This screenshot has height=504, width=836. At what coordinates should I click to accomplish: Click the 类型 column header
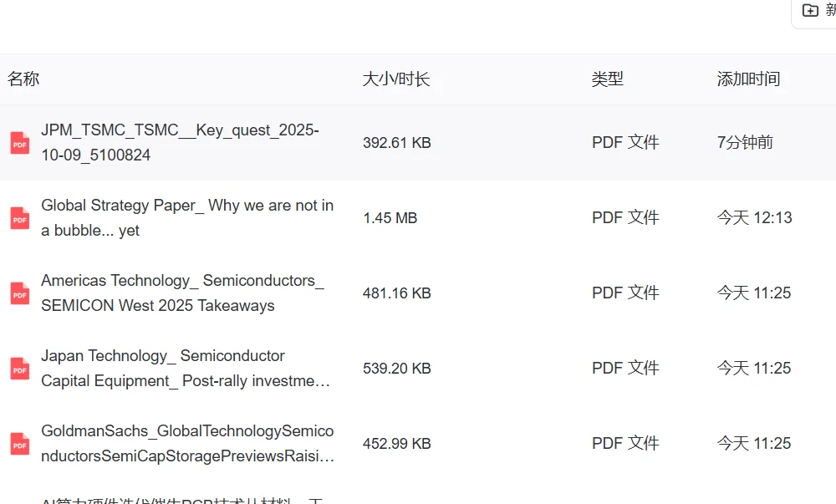coord(608,79)
